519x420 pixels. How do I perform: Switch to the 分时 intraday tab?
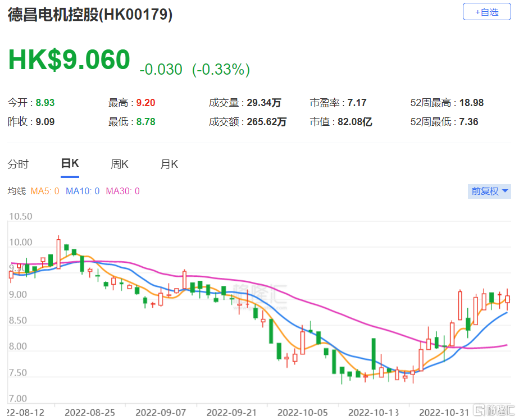(x=18, y=164)
